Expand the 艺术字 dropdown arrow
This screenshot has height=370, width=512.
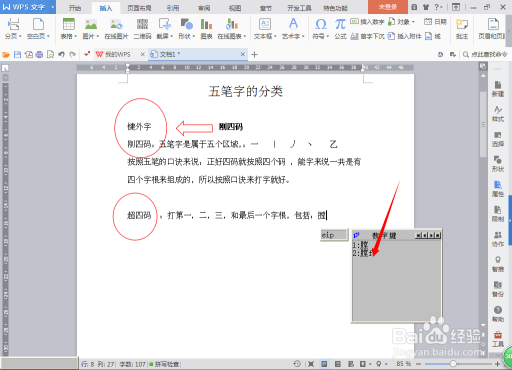click(303, 36)
